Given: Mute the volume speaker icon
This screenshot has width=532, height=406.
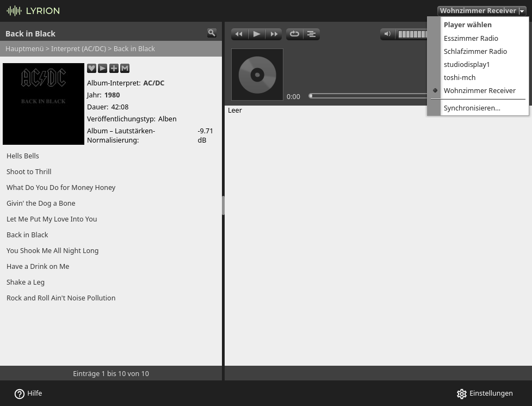Looking at the screenshot, I should click(387, 34).
